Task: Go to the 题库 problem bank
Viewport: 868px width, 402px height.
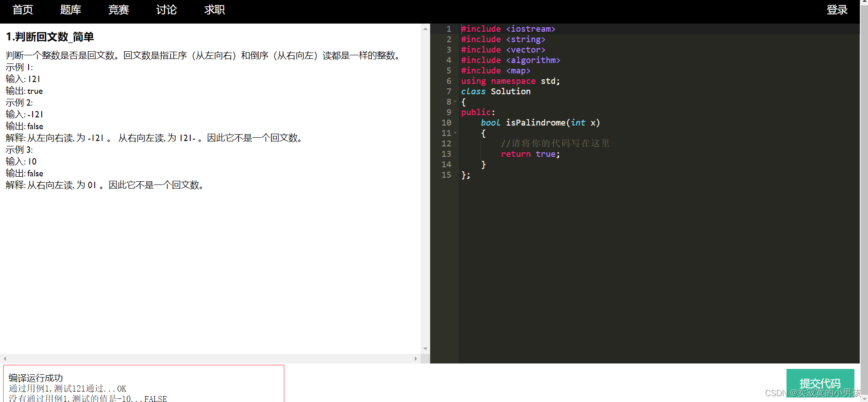Action: pos(71,10)
